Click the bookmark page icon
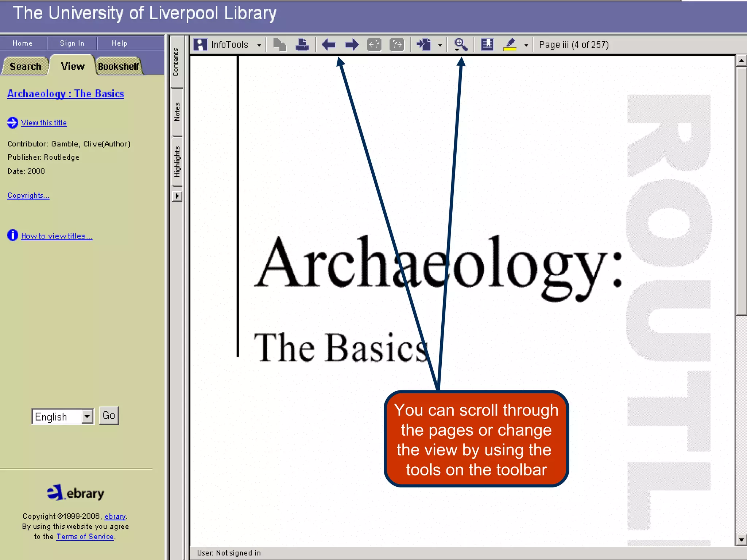Image resolution: width=747 pixels, height=560 pixels. [487, 44]
